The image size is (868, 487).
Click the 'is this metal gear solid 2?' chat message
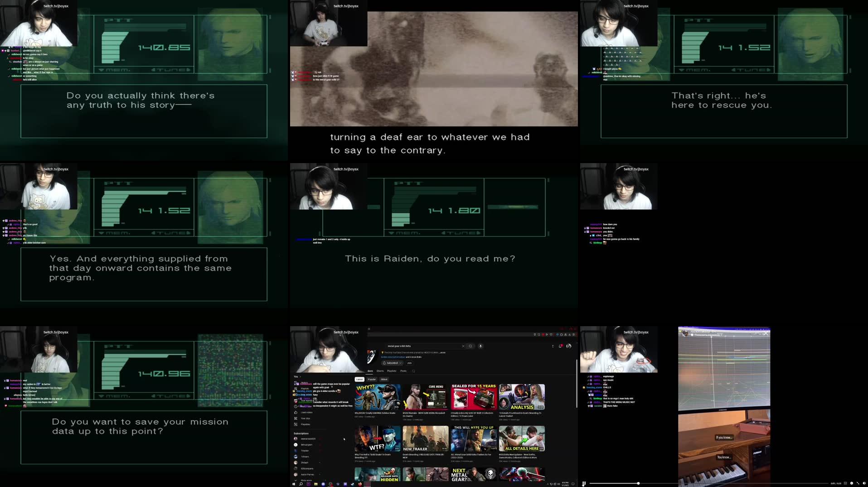326,80
